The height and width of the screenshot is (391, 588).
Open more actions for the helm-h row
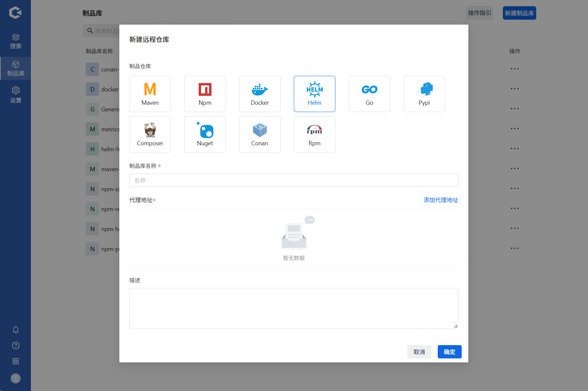(515, 149)
